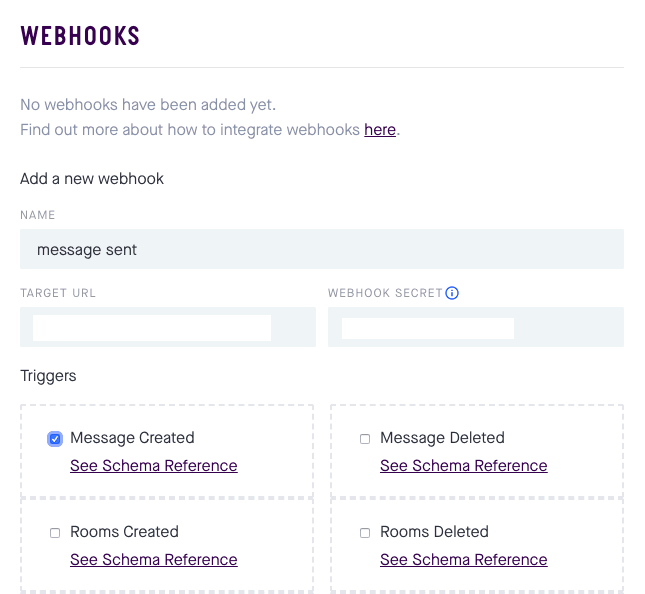
Task: Open the webhooks integration 'here' link
Action: point(380,130)
